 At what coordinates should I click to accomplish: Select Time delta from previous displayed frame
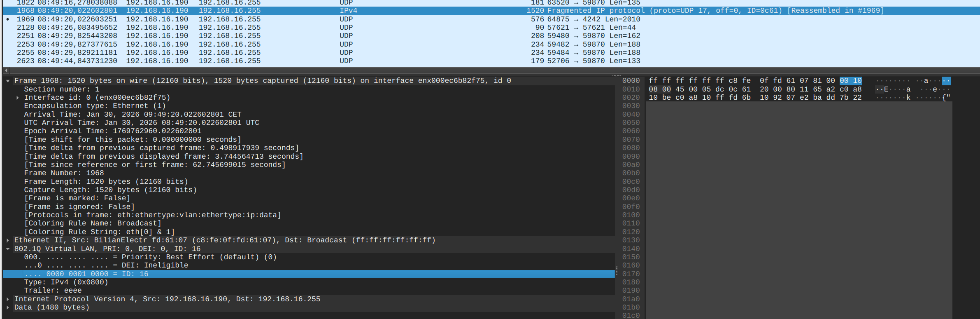[x=163, y=157]
